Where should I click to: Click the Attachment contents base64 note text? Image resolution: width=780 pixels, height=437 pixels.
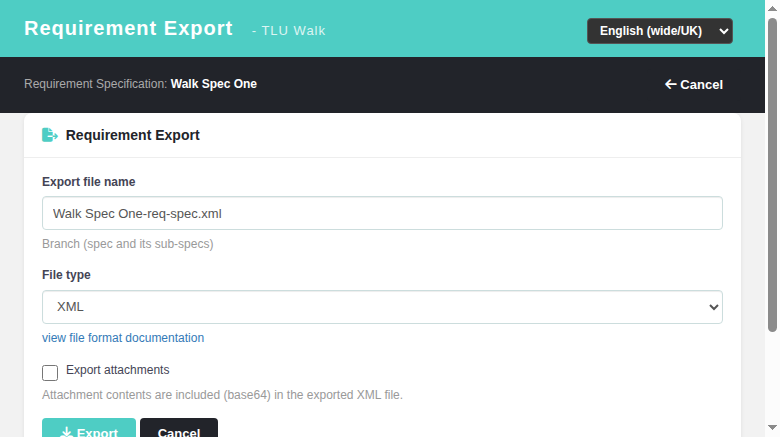(x=222, y=395)
